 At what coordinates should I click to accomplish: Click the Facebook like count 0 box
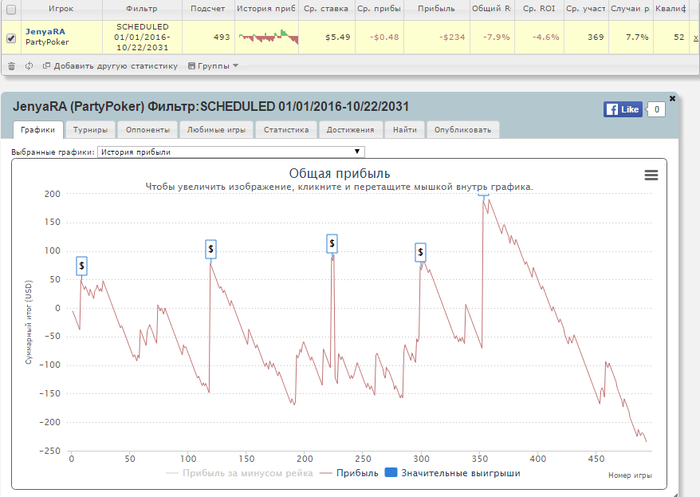(x=656, y=109)
